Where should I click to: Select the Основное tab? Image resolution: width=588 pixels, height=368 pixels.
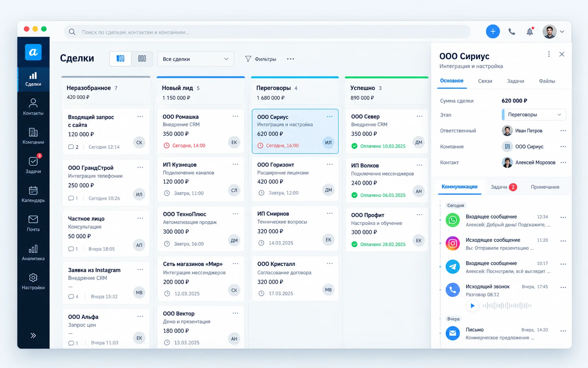point(452,81)
